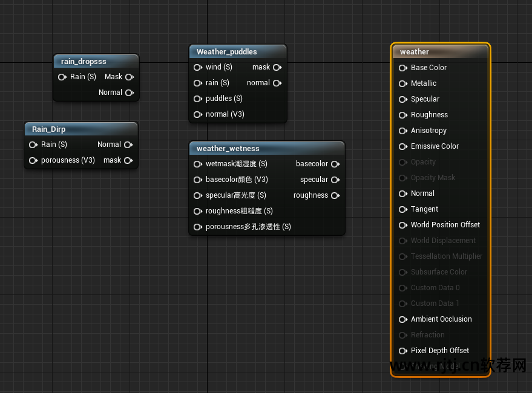The image size is (532, 393).
Task: Click the normal (V3) input pin on Weather_puddles
Action: [x=197, y=115]
